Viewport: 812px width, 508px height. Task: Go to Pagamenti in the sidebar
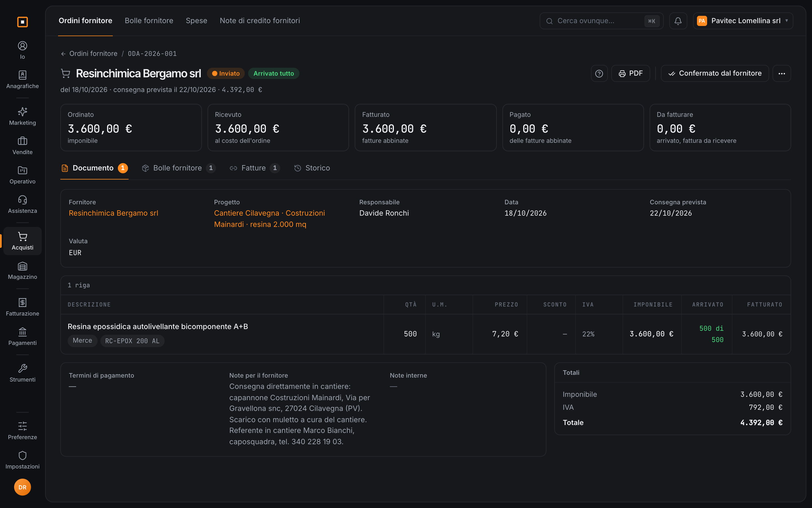tap(23, 336)
